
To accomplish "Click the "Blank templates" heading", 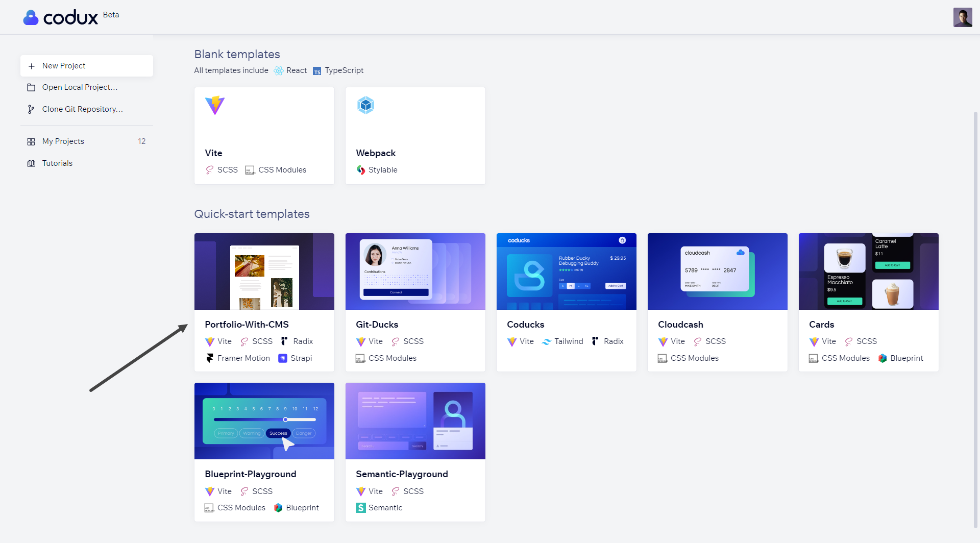I will [237, 54].
